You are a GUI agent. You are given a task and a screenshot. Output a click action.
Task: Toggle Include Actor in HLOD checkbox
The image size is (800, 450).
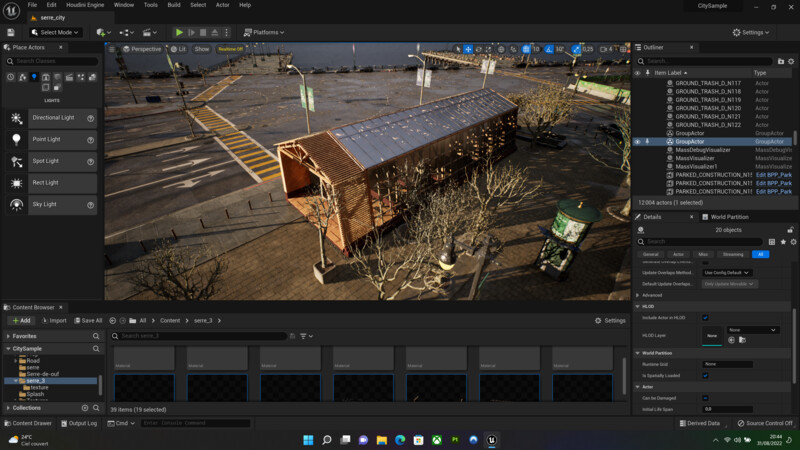705,317
